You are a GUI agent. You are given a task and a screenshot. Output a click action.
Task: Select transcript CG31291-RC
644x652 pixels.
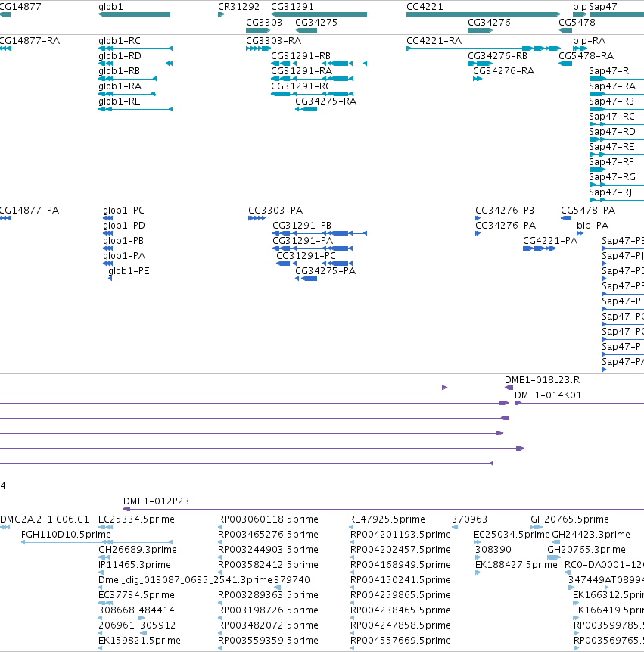[312, 94]
